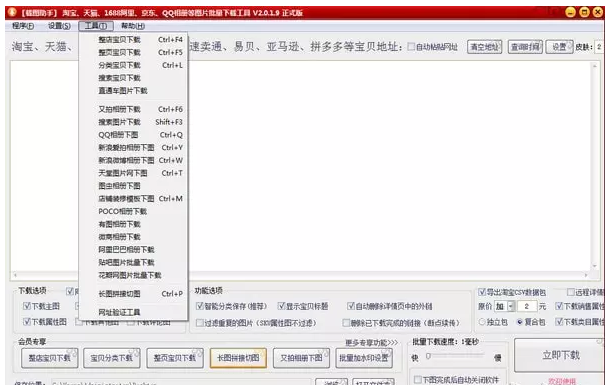The height and width of the screenshot is (385, 616).
Task: Enable 过滤重复的图片 checkbox
Action: click(200, 323)
